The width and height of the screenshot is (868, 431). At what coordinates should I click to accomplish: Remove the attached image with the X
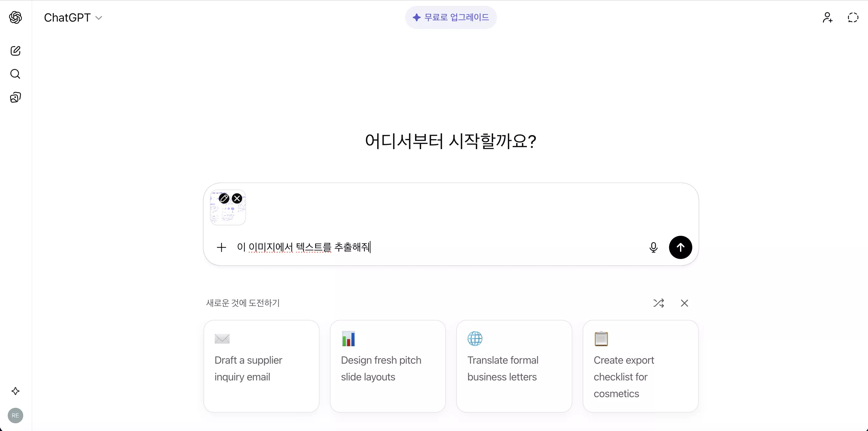point(237,198)
